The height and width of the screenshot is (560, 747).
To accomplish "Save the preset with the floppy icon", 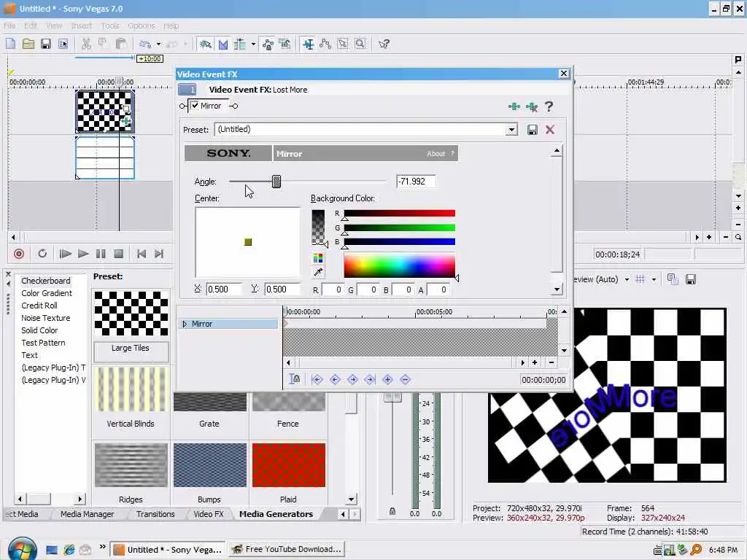I will click(532, 130).
